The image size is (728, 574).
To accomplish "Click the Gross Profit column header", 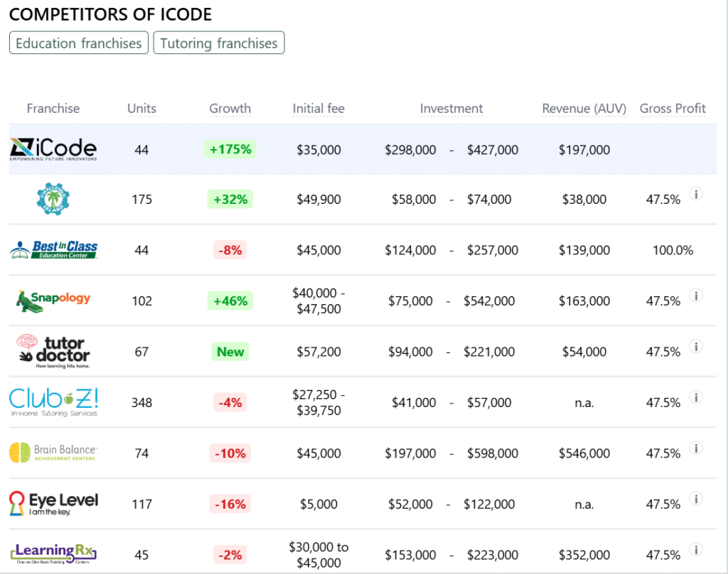I will click(x=673, y=108).
